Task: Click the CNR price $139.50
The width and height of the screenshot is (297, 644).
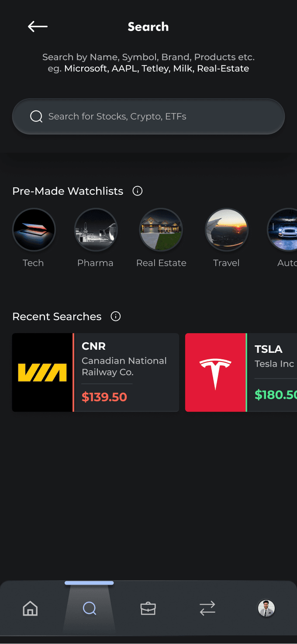Action: coord(104,397)
